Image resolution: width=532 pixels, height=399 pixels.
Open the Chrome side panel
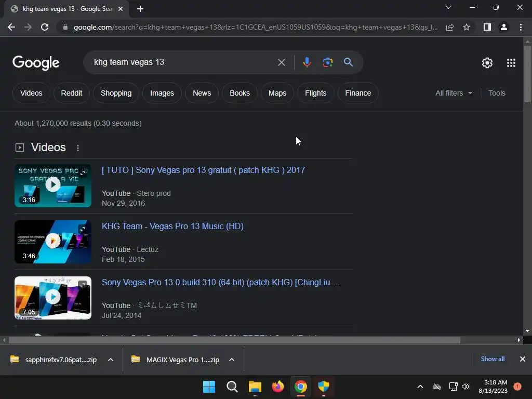pyautogui.click(x=487, y=27)
